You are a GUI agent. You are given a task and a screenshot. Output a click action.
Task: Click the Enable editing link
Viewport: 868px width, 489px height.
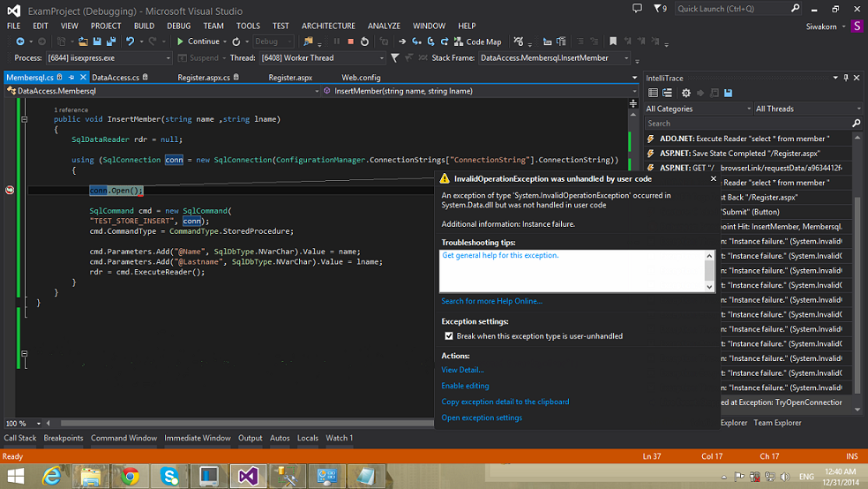coord(465,386)
